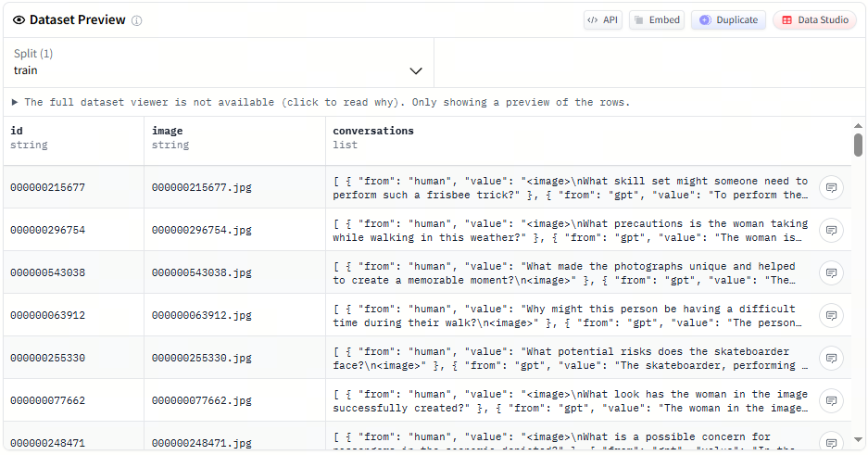Click the vertical scrollbar thumb
The height and width of the screenshot is (455, 868).
point(858,145)
